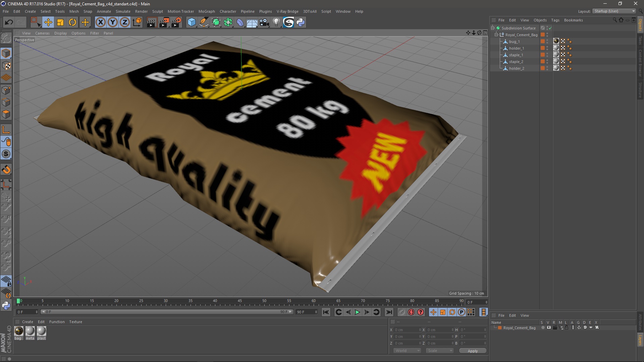Image resolution: width=644 pixels, height=362 pixels.
Task: Open the Scale mode dropdown
Action: pyautogui.click(x=440, y=351)
